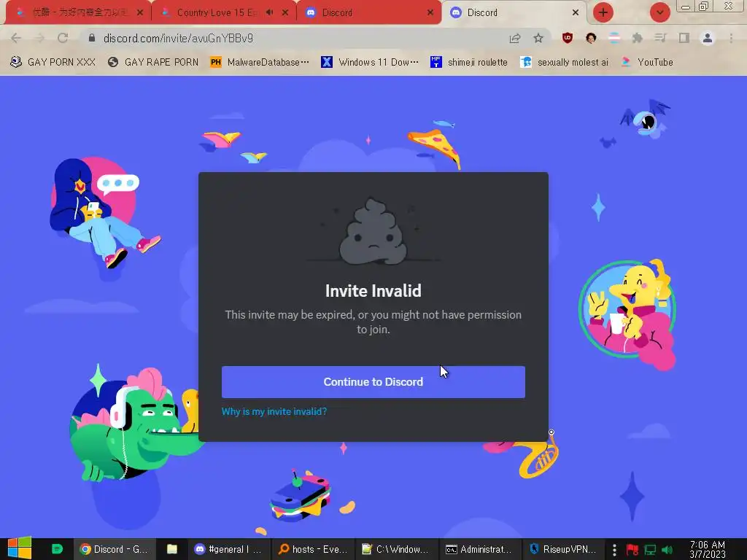The width and height of the screenshot is (747, 560).
Task: Open the YouTube bookmark
Action: pyautogui.click(x=647, y=62)
